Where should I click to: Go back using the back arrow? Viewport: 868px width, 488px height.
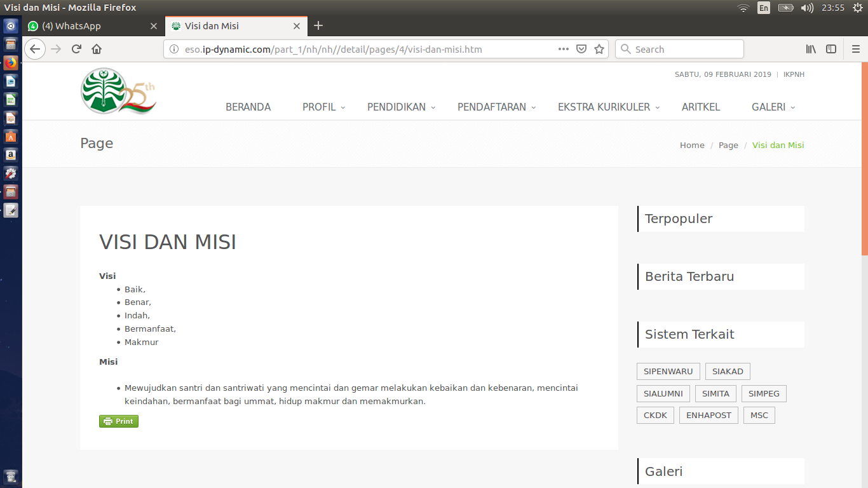pos(35,49)
